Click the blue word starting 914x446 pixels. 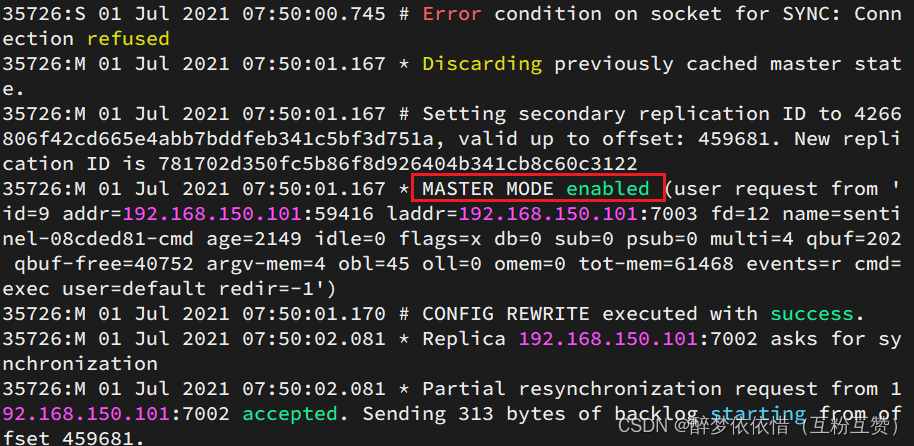(758, 414)
